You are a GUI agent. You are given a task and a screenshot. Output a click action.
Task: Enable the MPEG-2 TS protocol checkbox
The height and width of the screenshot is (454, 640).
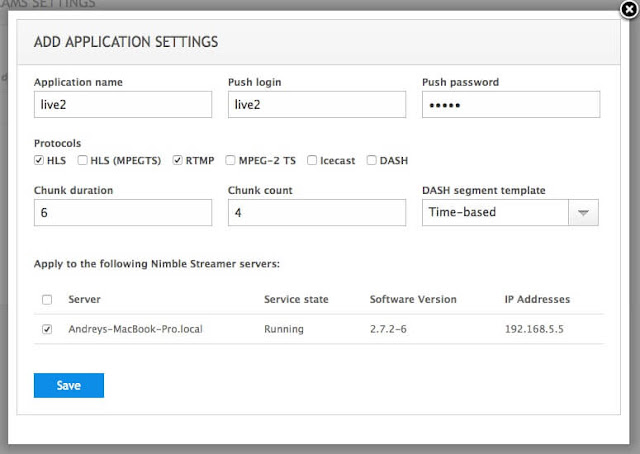pyautogui.click(x=230, y=160)
